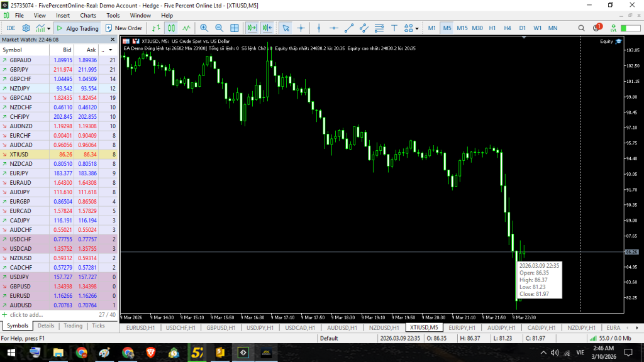644x362 pixels.
Task: Sort Market Watch by Bid column header
Action: [62, 50]
